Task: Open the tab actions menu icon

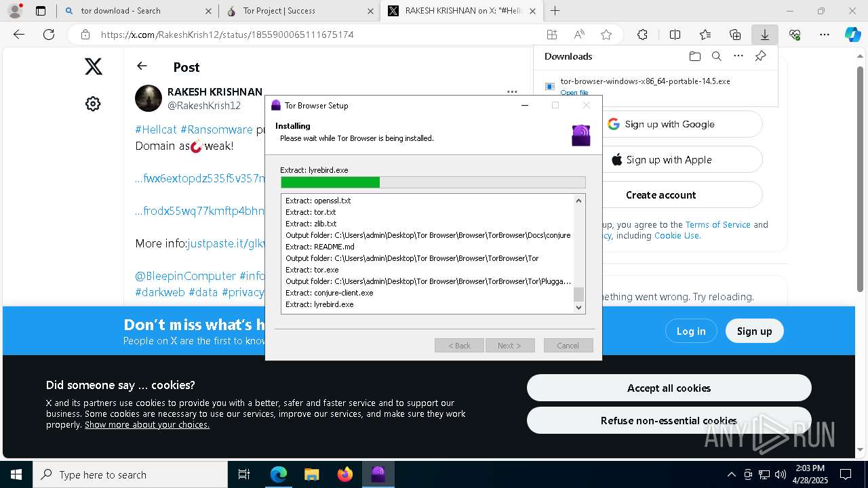Action: [41, 11]
